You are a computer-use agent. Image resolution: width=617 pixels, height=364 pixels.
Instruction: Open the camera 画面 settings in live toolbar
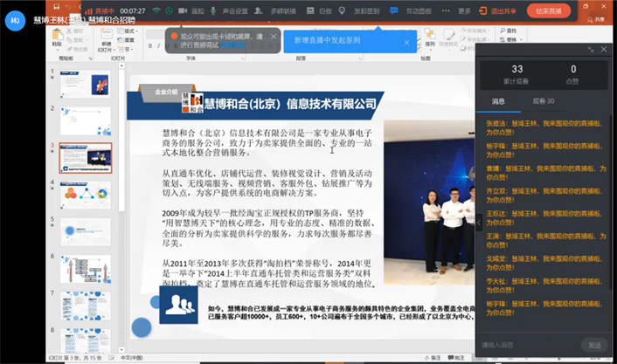(x=191, y=11)
